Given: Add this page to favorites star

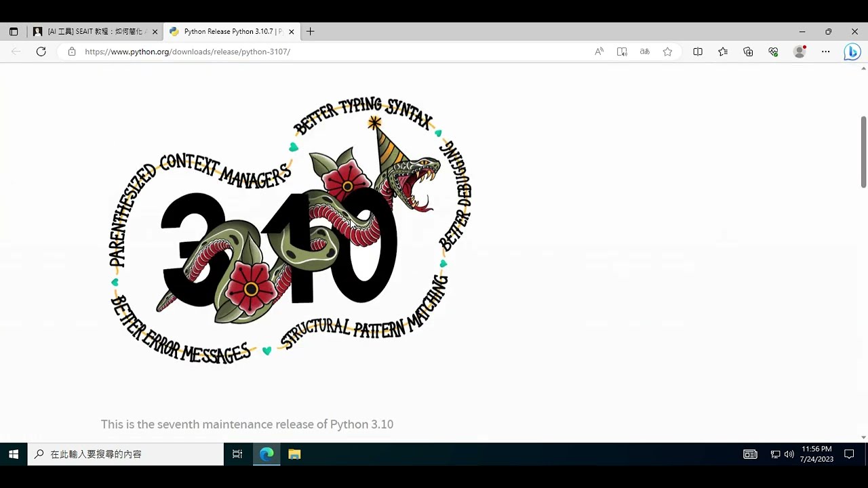Looking at the screenshot, I should click(x=668, y=52).
